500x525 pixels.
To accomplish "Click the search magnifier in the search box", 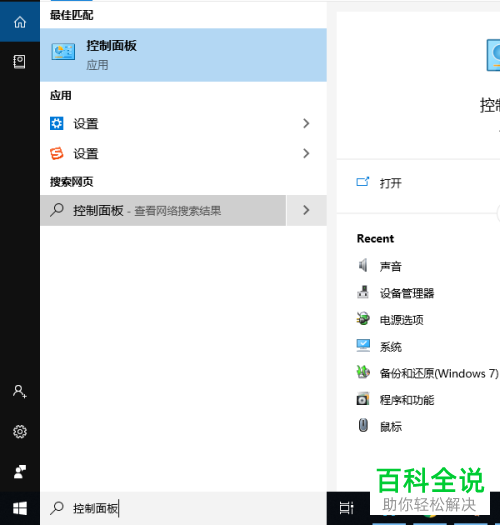I will [57, 508].
